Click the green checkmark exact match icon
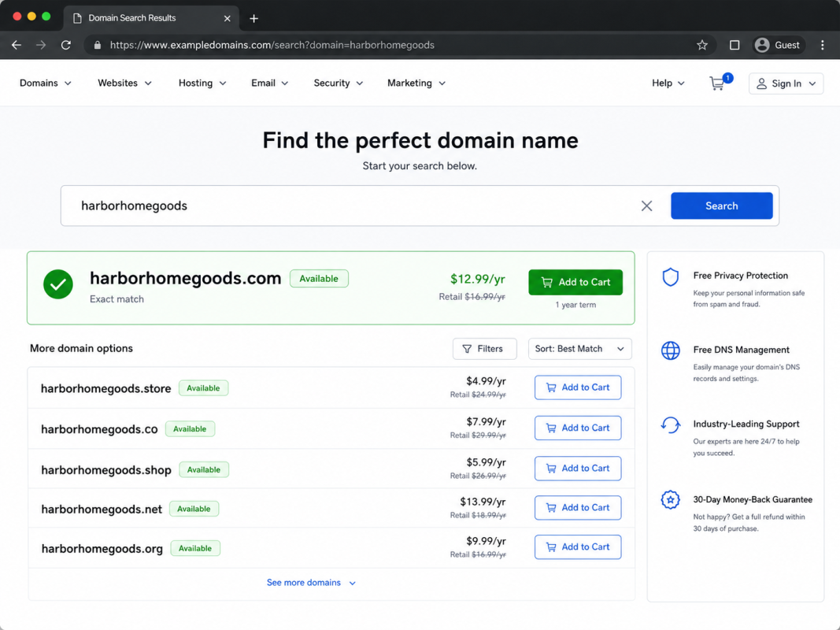The width and height of the screenshot is (840, 630). click(x=57, y=284)
